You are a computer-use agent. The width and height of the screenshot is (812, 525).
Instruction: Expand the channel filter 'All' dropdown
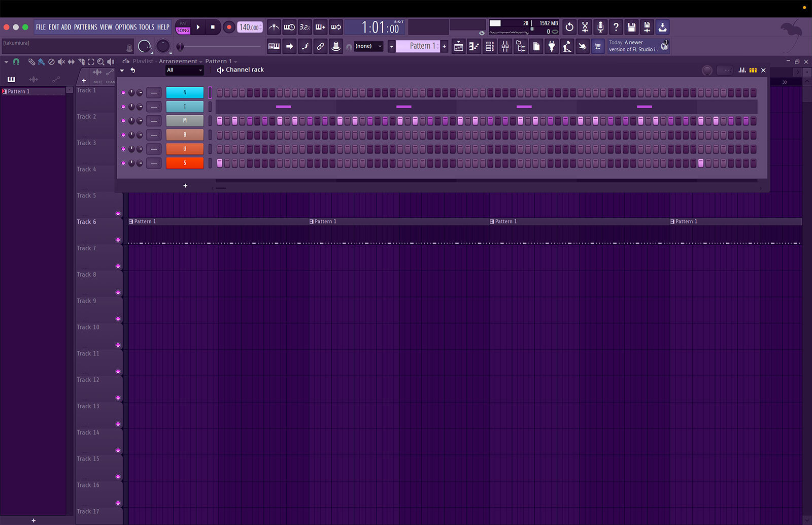click(184, 70)
